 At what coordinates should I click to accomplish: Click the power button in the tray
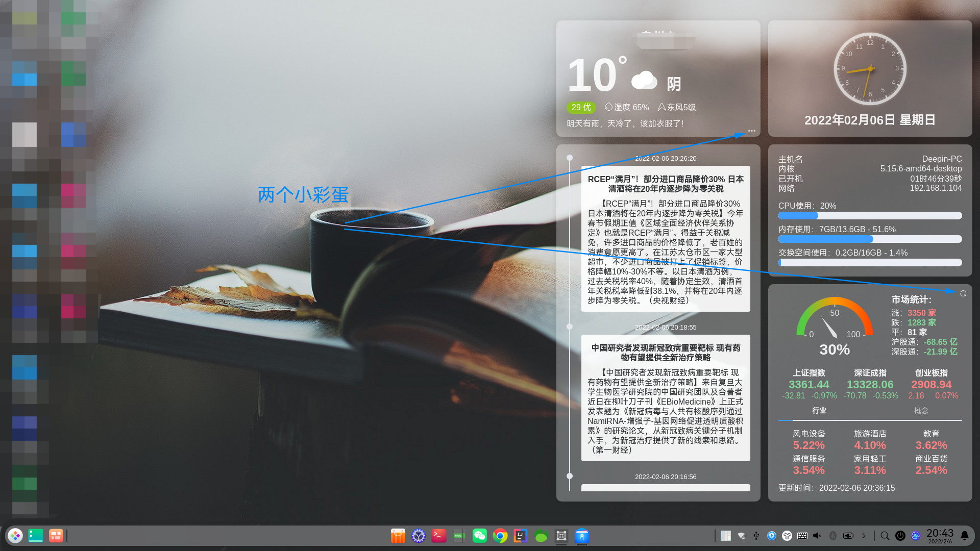coord(900,536)
